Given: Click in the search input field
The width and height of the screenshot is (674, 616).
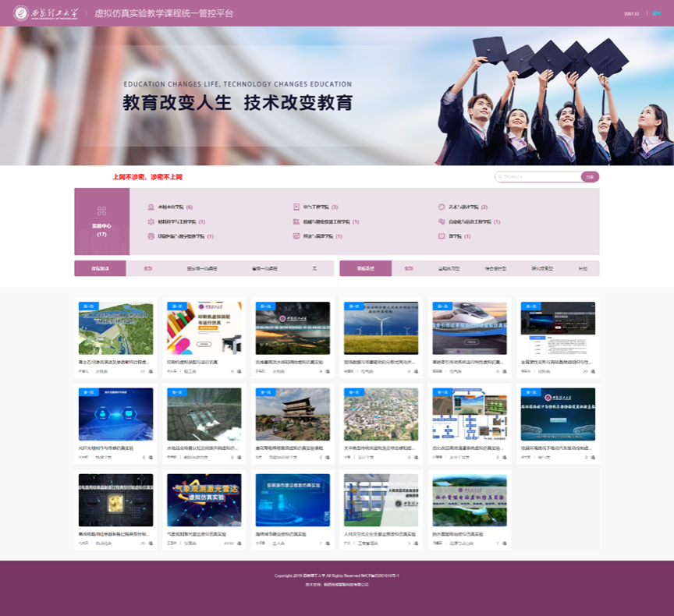Looking at the screenshot, I should pyautogui.click(x=540, y=177).
